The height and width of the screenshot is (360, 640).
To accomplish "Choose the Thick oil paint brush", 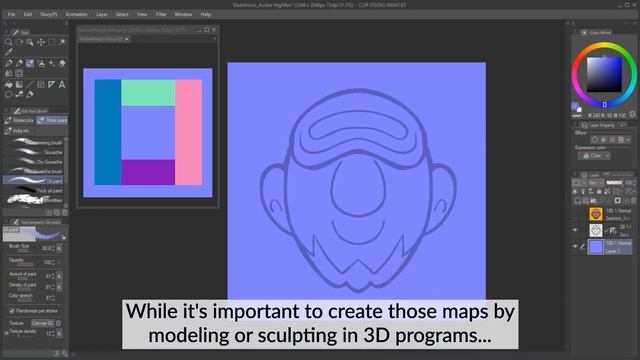I will coord(34,191).
